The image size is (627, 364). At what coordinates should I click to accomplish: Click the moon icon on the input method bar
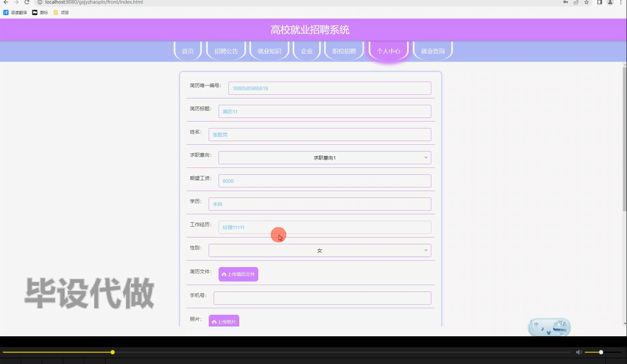tap(542, 329)
